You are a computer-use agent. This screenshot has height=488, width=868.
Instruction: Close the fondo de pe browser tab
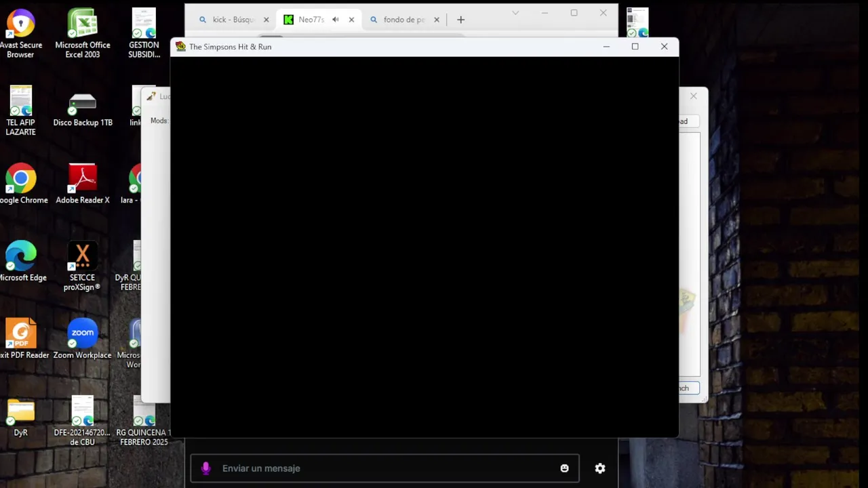(437, 20)
